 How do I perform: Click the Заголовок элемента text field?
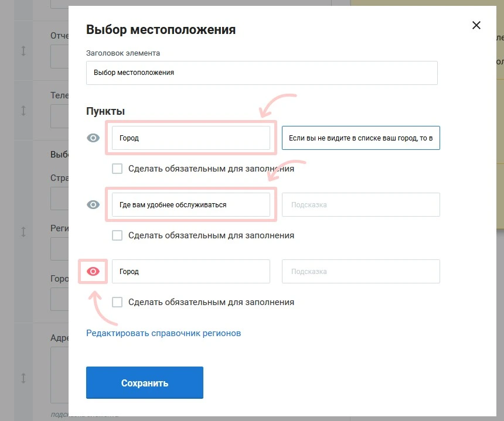tap(261, 73)
